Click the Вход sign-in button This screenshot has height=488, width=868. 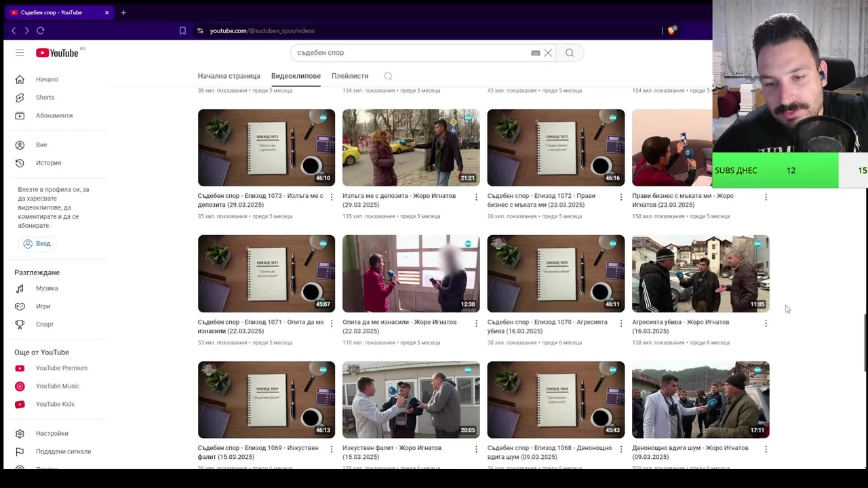click(37, 243)
